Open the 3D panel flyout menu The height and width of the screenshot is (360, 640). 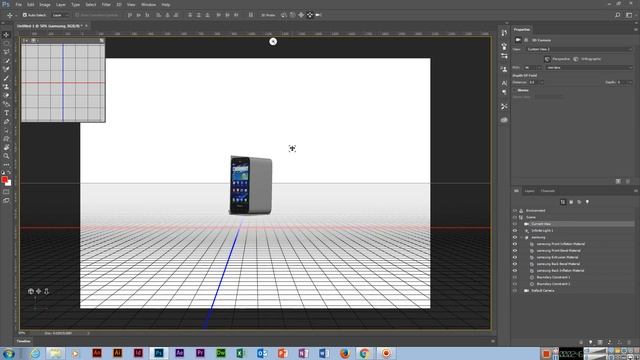point(636,191)
